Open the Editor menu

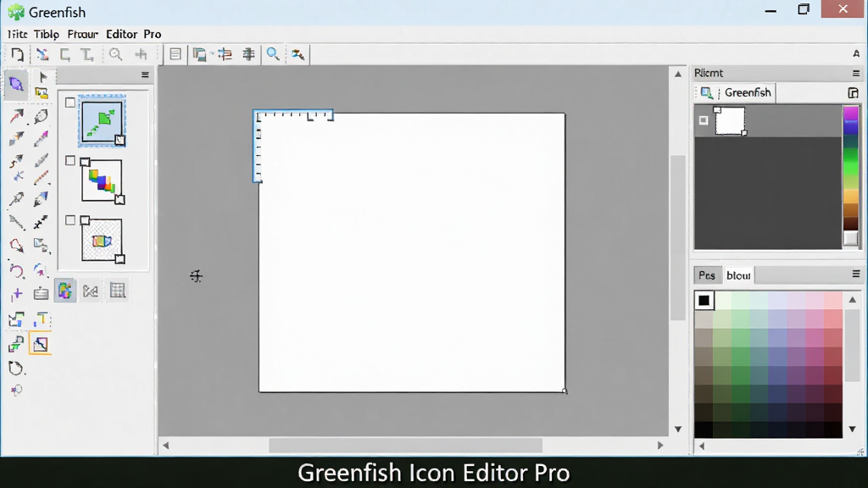coord(121,34)
